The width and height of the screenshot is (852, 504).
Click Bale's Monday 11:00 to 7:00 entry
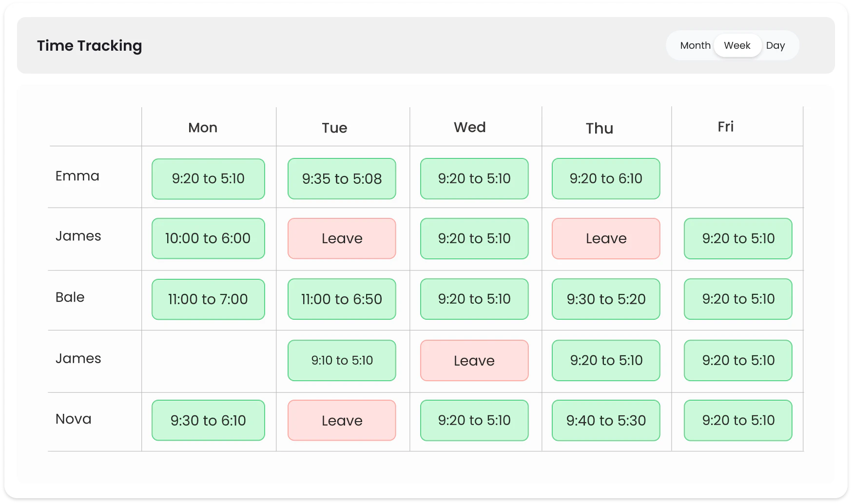(208, 299)
